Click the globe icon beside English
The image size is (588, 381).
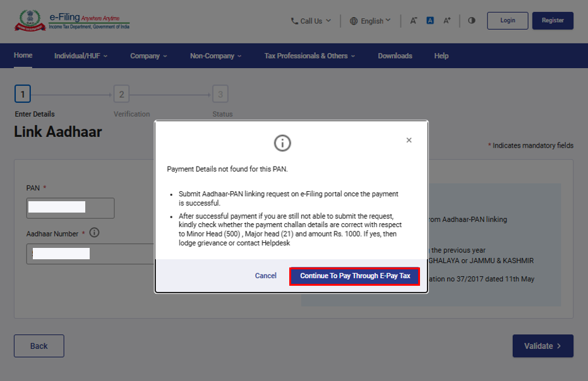(x=354, y=21)
